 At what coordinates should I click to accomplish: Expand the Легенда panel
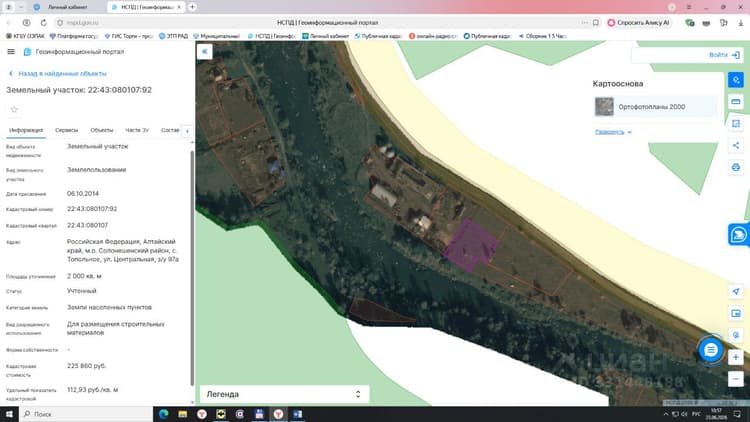pos(284,394)
